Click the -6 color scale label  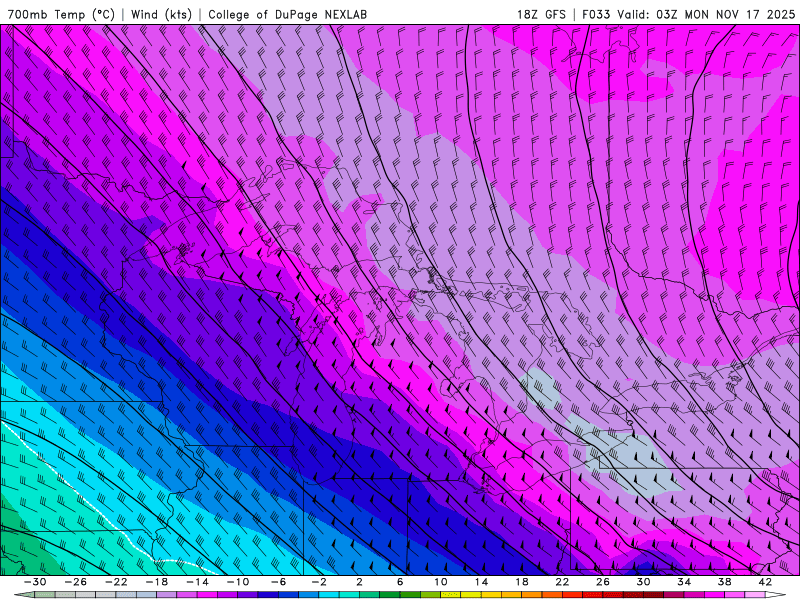pos(279,582)
